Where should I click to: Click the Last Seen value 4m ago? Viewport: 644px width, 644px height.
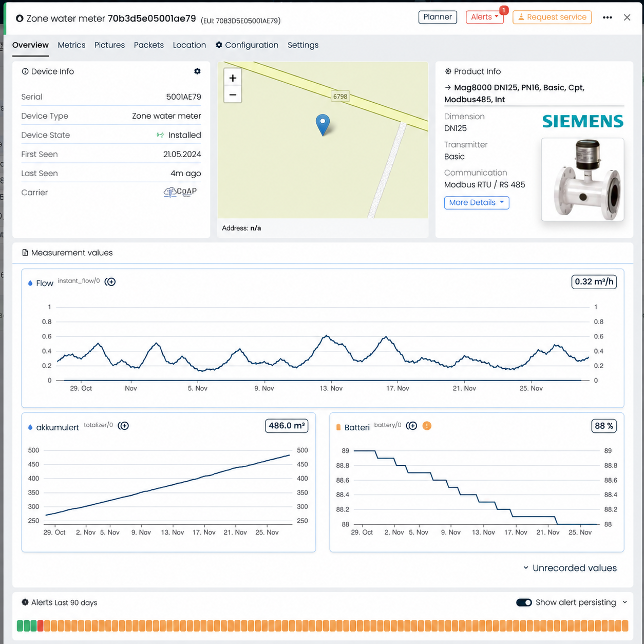pos(185,174)
